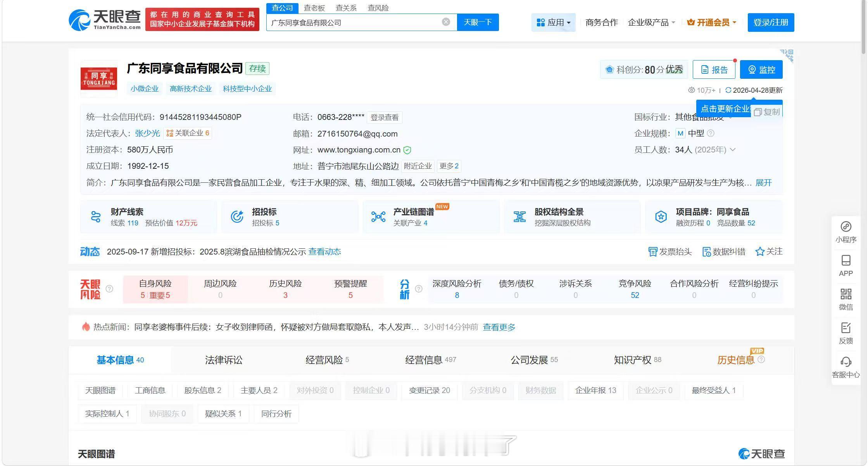
Task: Select the 查风险 search tab
Action: pyautogui.click(x=378, y=8)
